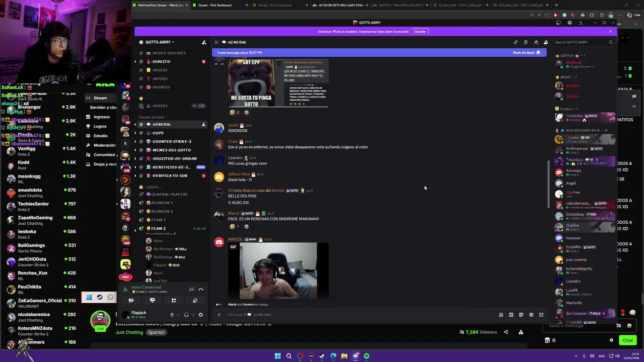Open Discord user settings gear
Screen dimensions: 644x362
pos(200,315)
